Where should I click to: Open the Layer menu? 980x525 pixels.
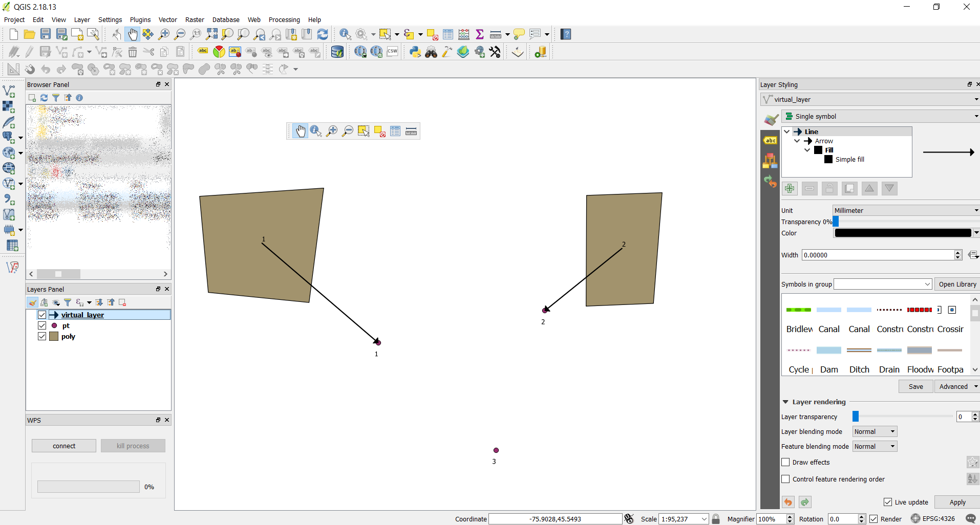(x=82, y=19)
